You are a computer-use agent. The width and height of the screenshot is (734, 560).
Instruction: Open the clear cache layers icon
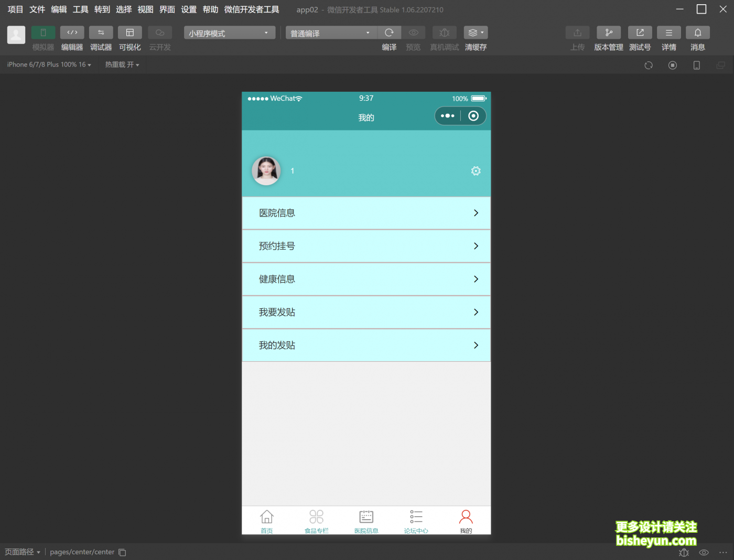[x=475, y=33]
